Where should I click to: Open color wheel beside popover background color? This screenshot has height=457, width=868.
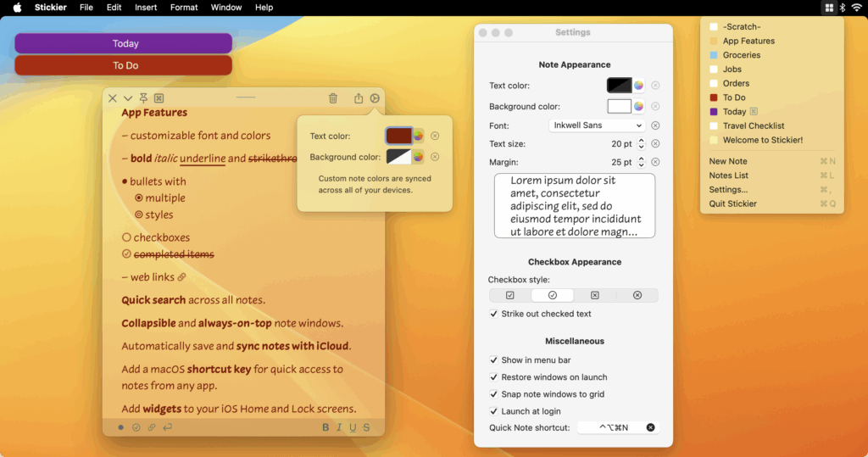tap(419, 157)
